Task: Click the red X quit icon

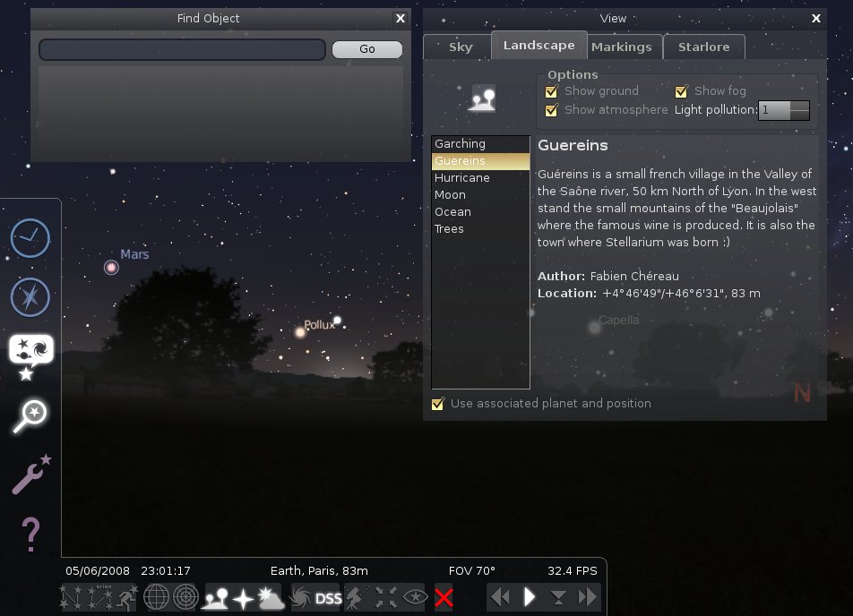Action: click(444, 598)
